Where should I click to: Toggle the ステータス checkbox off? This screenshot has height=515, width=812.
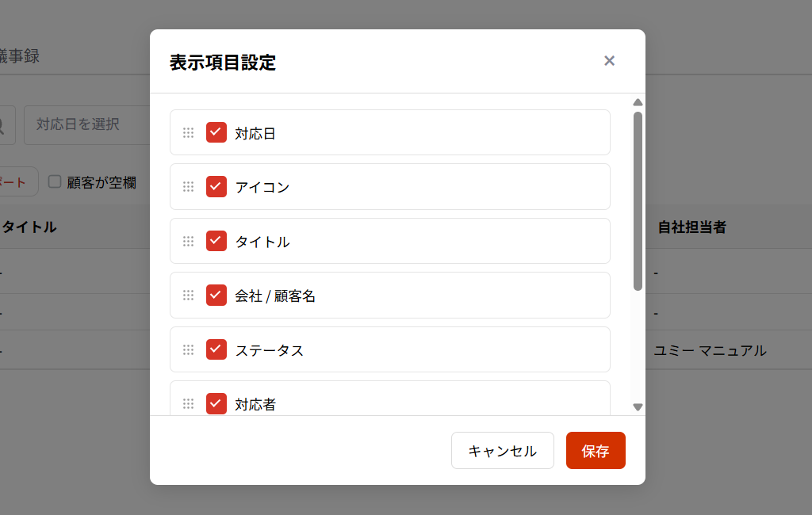point(216,349)
